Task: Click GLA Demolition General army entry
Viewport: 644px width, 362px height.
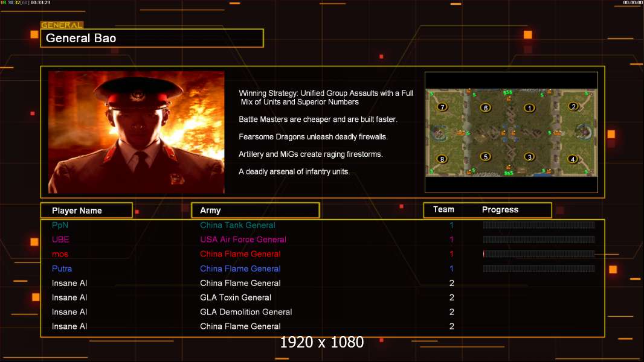Action: pos(246,311)
